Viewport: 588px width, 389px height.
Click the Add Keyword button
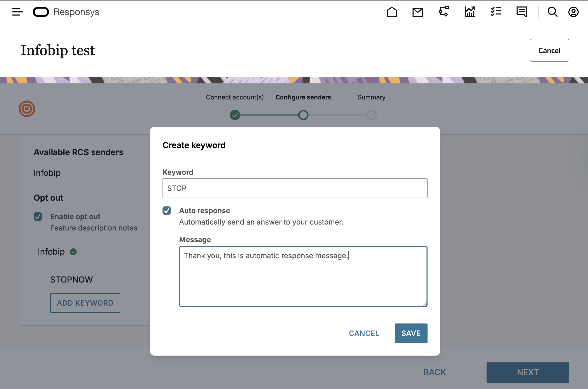coord(85,303)
